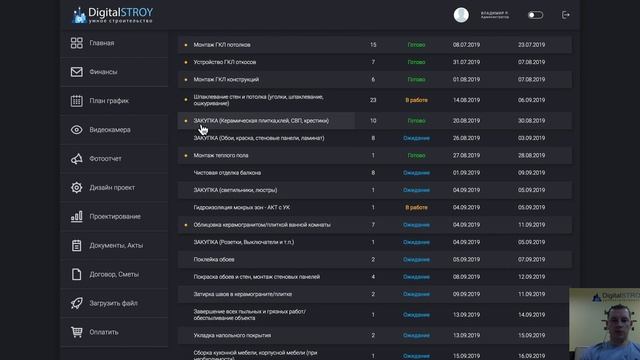640x360 pixels.
Task: Select row Монтаж ГКЛ потолков
Action: pyautogui.click(x=375, y=45)
